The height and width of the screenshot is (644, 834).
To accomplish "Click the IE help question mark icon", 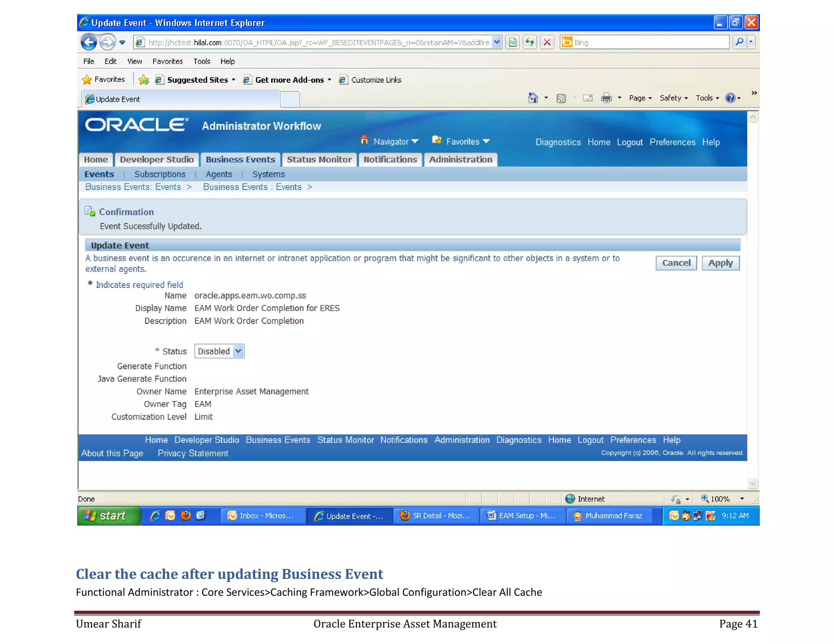I will point(730,98).
